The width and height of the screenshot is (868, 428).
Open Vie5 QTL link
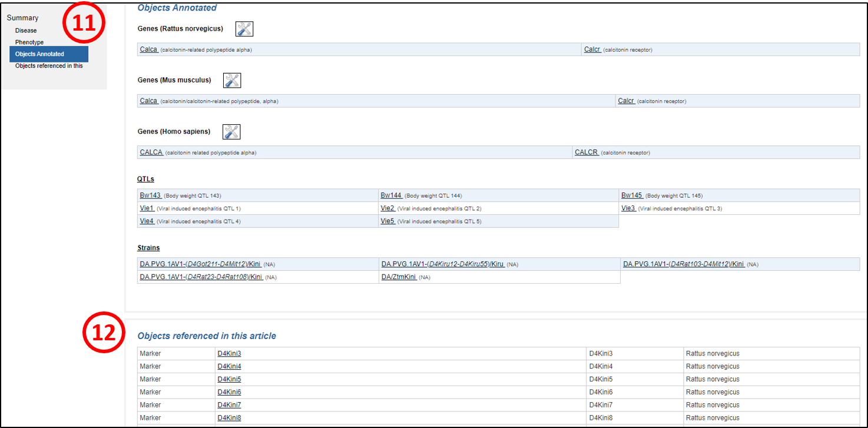point(387,221)
